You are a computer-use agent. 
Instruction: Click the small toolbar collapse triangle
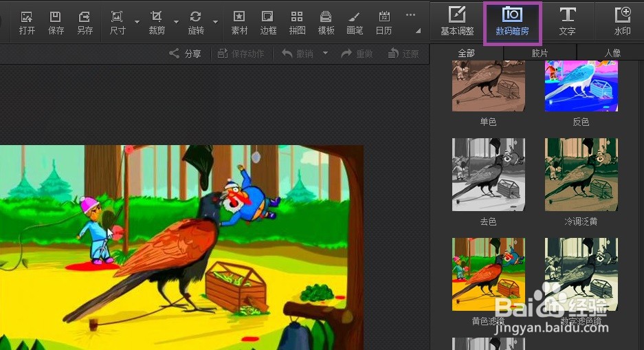tap(418, 31)
